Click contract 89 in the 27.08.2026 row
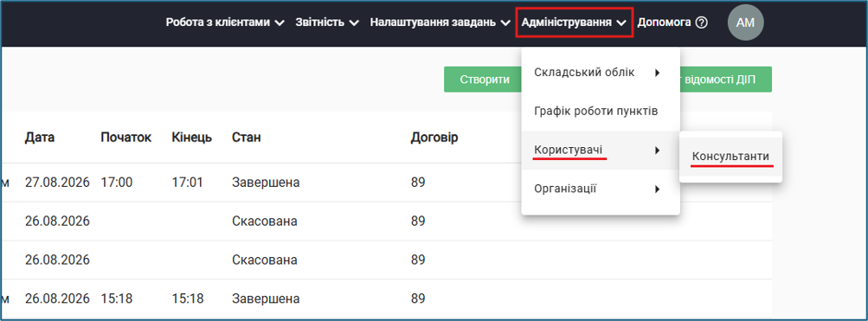 pyautogui.click(x=418, y=182)
